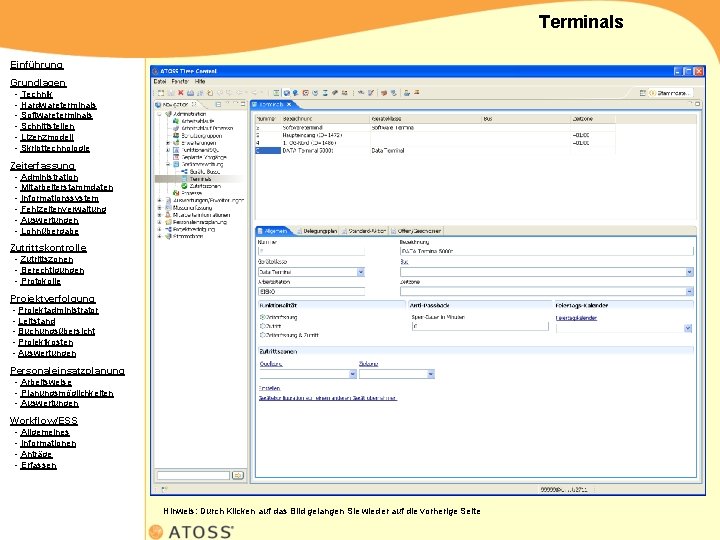Open the Geräteklasse dropdown
The height and width of the screenshot is (540, 720).
coord(361,272)
